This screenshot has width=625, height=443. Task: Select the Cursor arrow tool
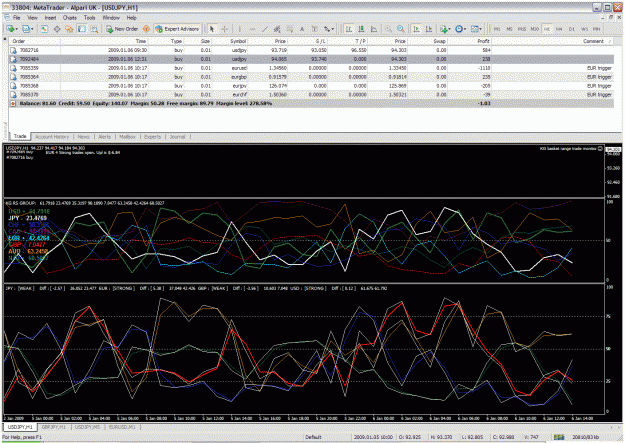pos(212,29)
